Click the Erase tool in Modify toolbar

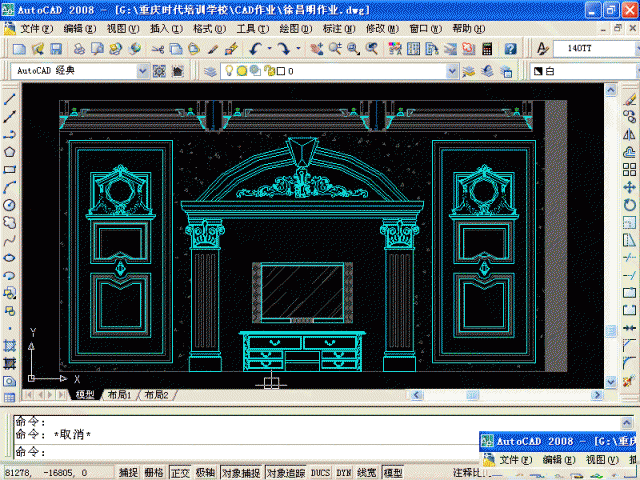pyautogui.click(x=629, y=99)
